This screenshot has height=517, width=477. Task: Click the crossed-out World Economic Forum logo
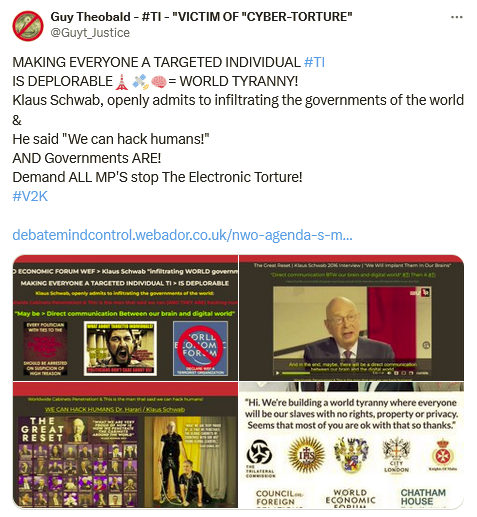point(200,348)
